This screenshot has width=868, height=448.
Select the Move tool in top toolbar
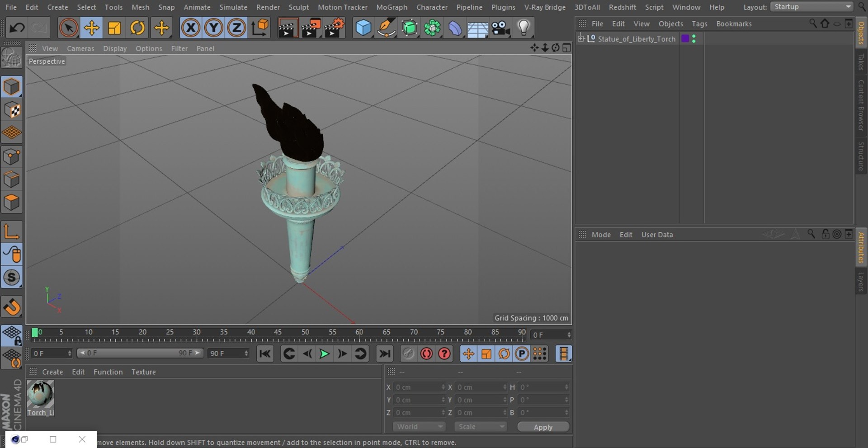(x=91, y=28)
